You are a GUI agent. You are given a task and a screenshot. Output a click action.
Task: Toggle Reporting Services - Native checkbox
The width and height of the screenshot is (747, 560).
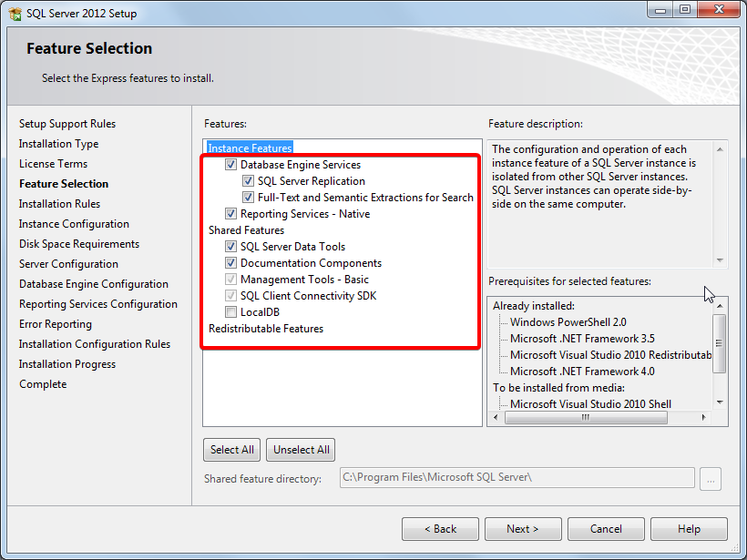pos(230,214)
